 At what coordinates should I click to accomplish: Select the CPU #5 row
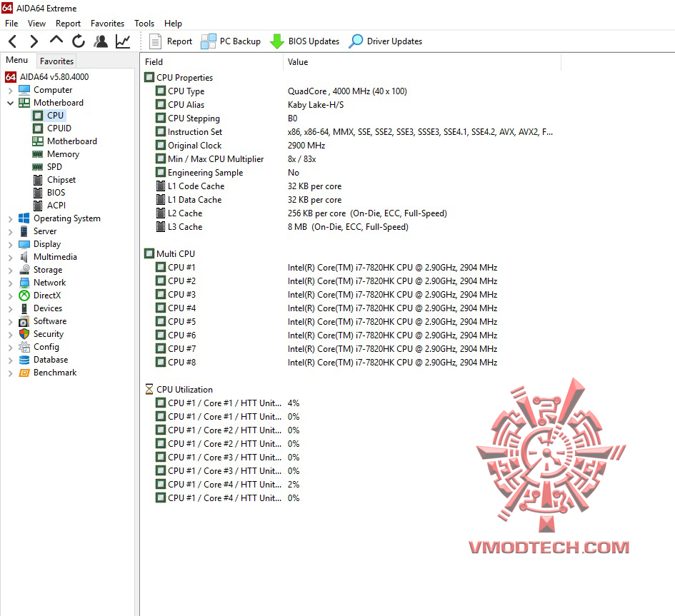click(x=326, y=322)
